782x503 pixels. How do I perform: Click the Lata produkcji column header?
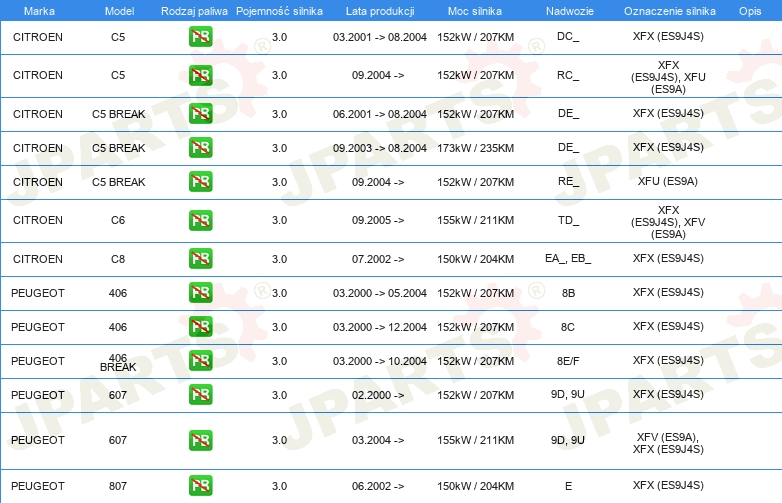tap(380, 11)
